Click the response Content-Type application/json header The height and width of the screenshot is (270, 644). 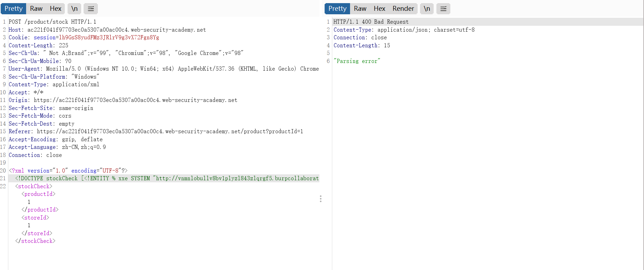(x=404, y=30)
